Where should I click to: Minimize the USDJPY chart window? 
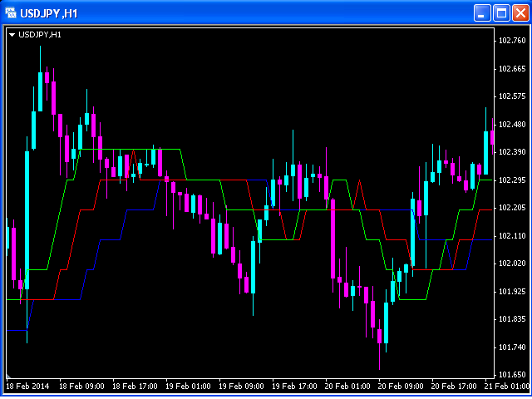[x=482, y=13]
